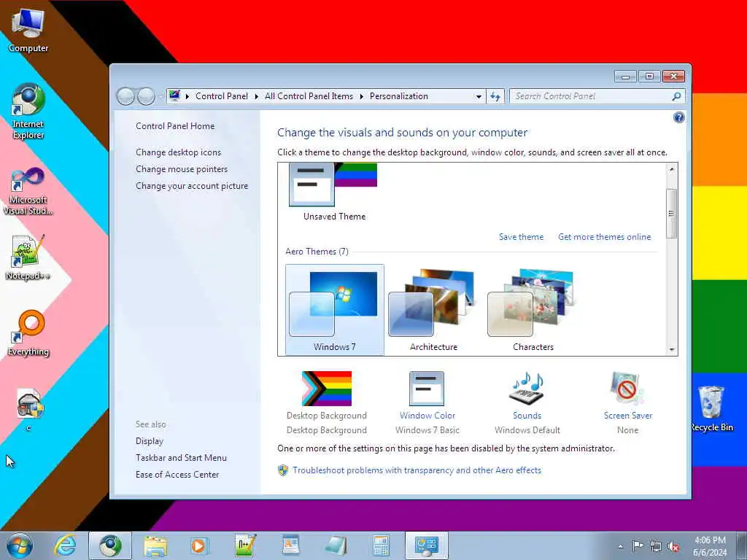Open the Windows Start button
Viewport: 747px width, 560px height.
point(20,545)
